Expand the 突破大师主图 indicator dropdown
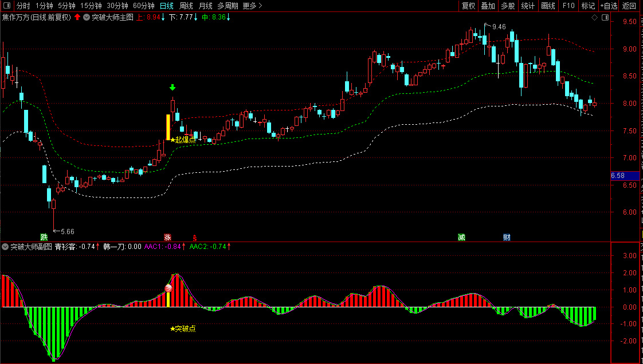Image resolution: width=643 pixels, height=364 pixels. pyautogui.click(x=87, y=17)
